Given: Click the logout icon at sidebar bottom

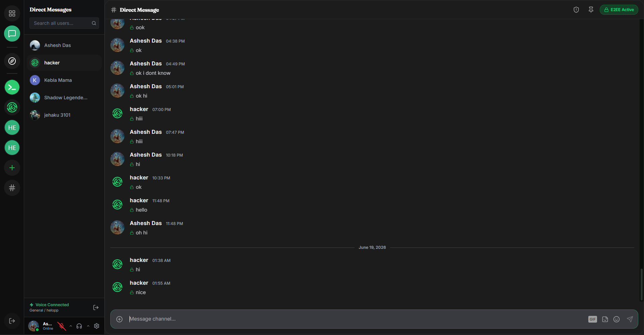Looking at the screenshot, I should pos(12,321).
